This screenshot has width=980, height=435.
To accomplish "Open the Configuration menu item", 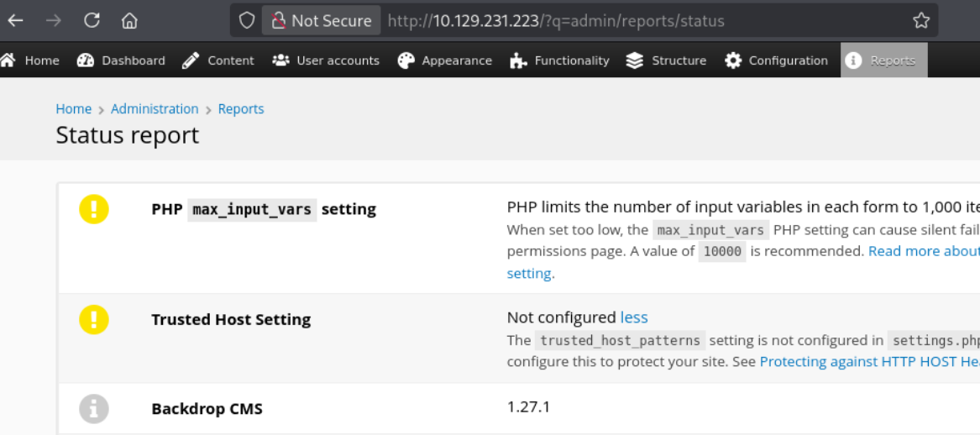I will click(789, 60).
